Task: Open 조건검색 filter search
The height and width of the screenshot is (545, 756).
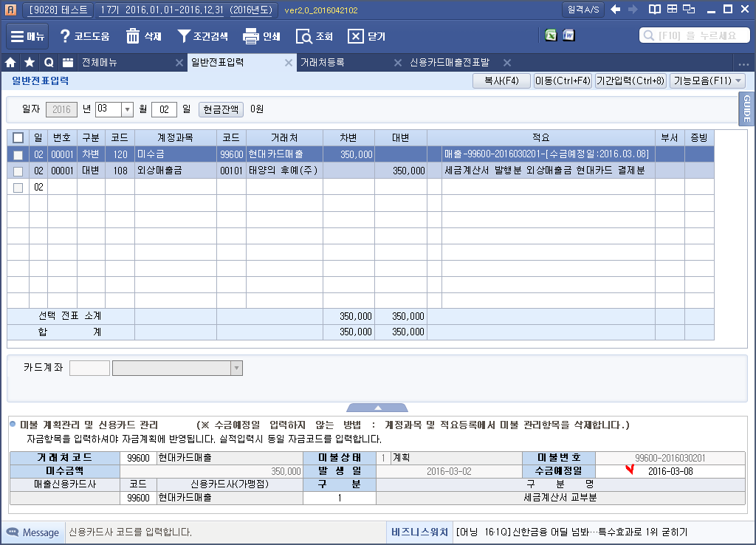Action: coord(203,36)
